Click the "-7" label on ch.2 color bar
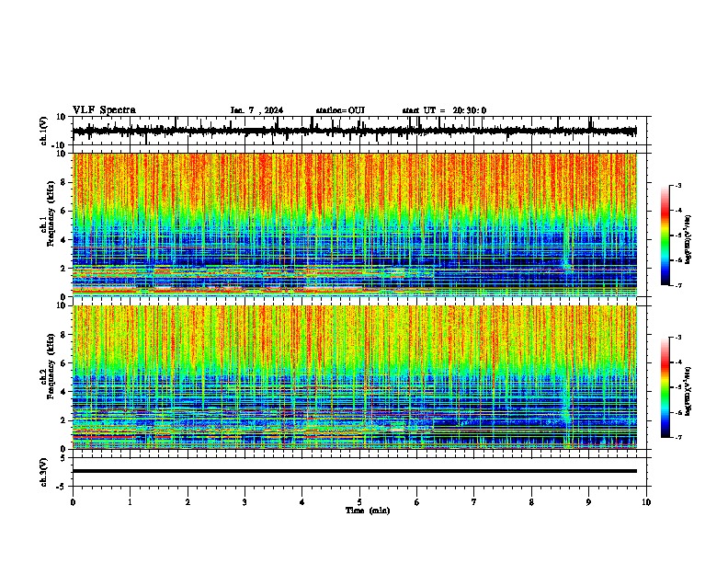The image size is (728, 563). [x=678, y=437]
